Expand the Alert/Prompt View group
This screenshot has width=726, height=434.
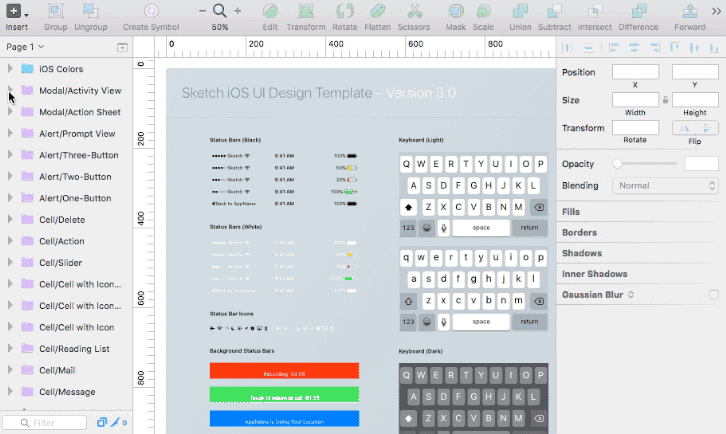(x=10, y=133)
